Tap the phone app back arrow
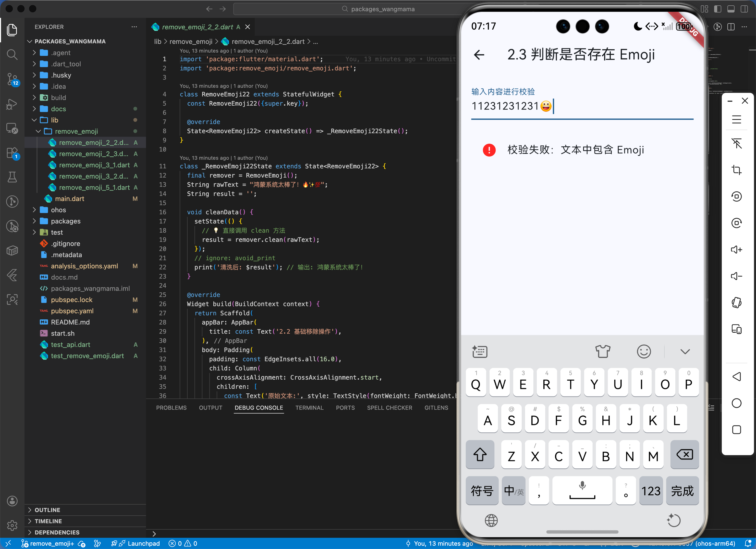This screenshot has height=549, width=756. [x=479, y=55]
